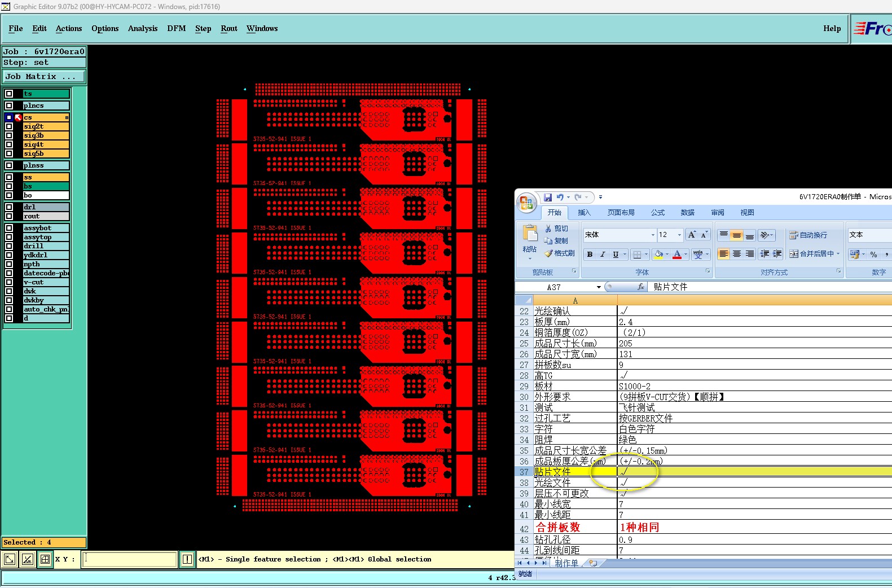Toggle visibility box for plnss layer
892x588 pixels.
tap(9, 165)
